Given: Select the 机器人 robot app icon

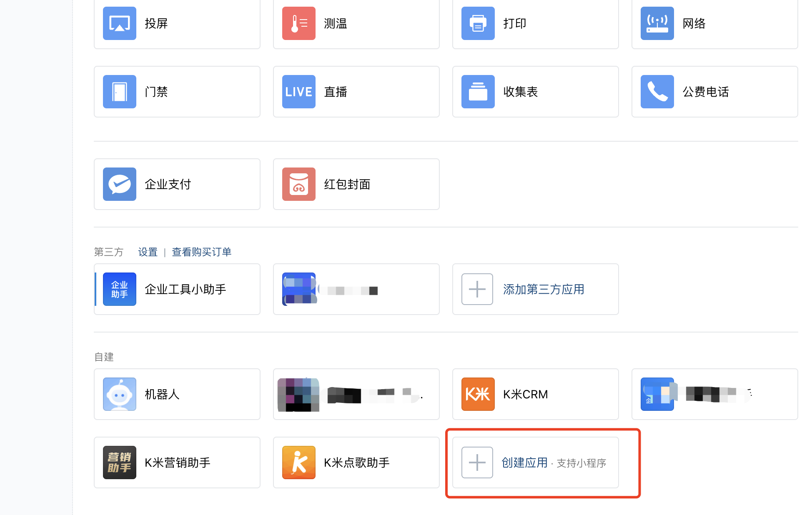Looking at the screenshot, I should (x=119, y=394).
